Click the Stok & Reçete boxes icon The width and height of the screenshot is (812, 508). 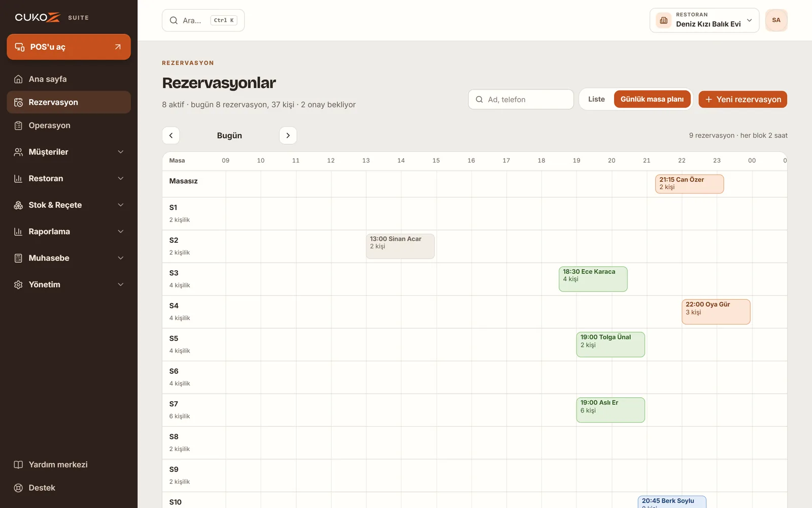[x=18, y=205]
